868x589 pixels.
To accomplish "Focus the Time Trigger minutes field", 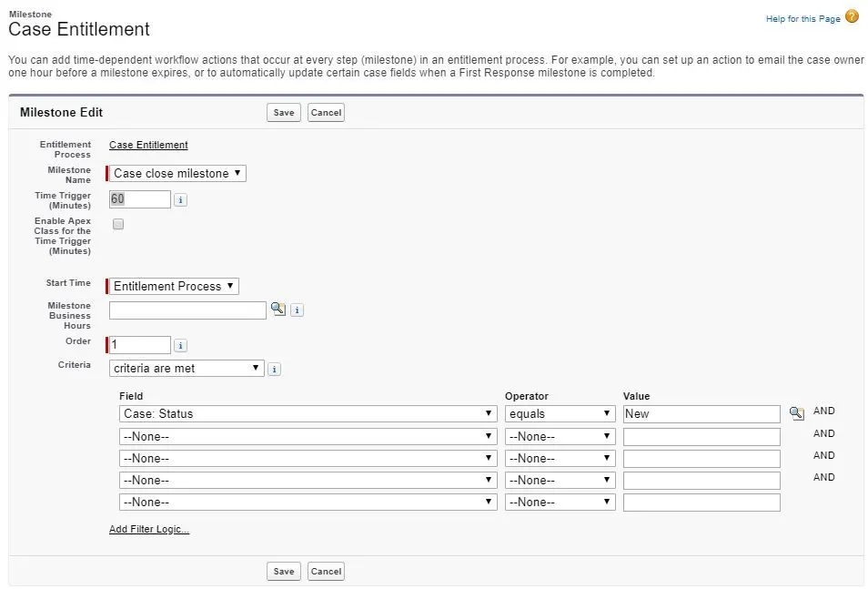I will point(140,199).
